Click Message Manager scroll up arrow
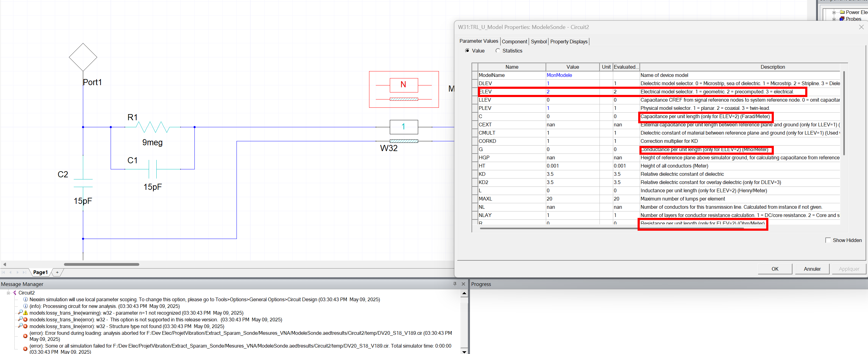868x354 pixels. pos(464,293)
